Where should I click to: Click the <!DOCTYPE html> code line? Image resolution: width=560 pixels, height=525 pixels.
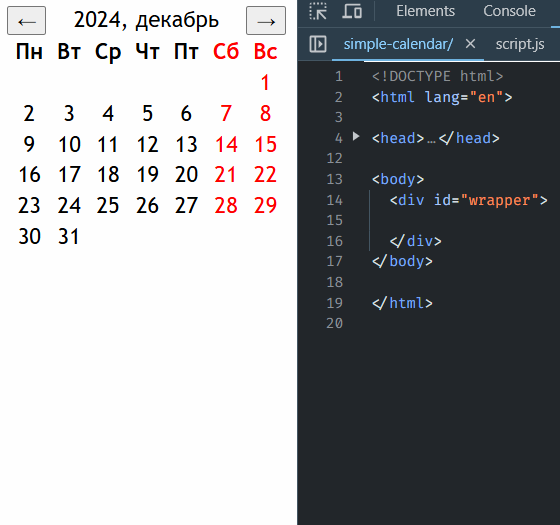pos(438,76)
